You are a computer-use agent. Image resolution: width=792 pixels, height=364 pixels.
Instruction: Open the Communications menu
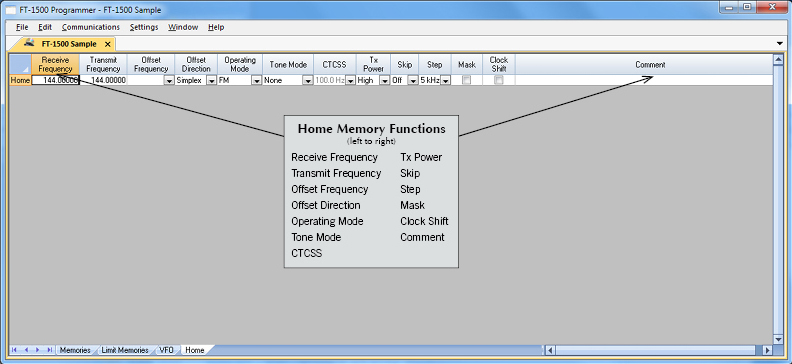point(91,27)
